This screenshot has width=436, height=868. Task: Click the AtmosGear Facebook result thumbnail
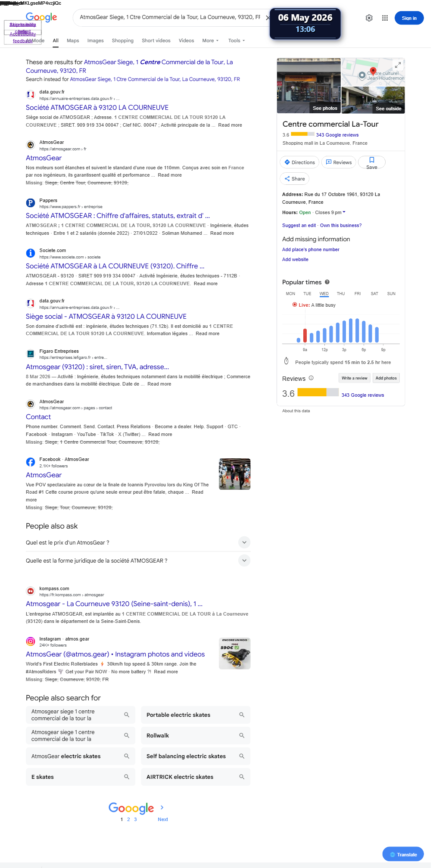234,474
